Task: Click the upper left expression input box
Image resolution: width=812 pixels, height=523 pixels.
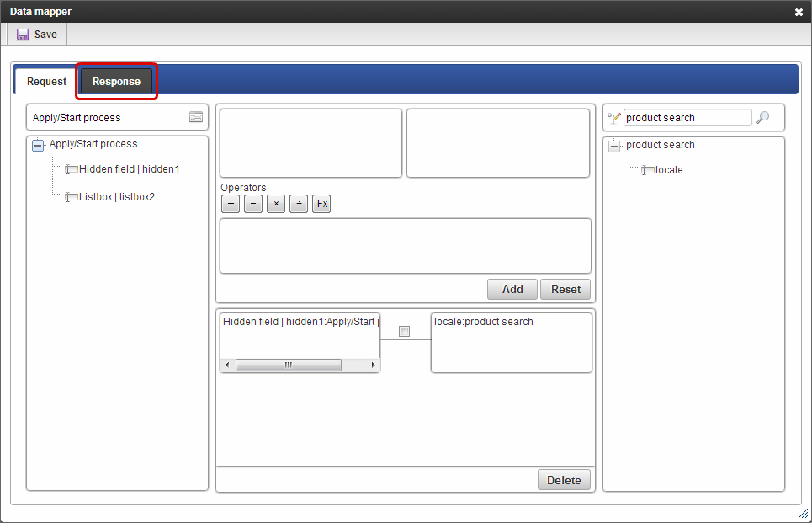Action: pyautogui.click(x=310, y=143)
